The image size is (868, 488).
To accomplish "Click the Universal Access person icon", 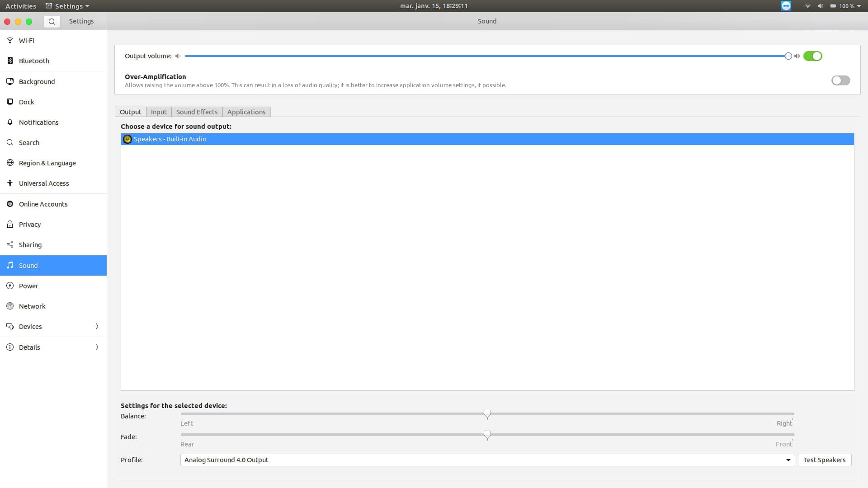I will pyautogui.click(x=10, y=183).
